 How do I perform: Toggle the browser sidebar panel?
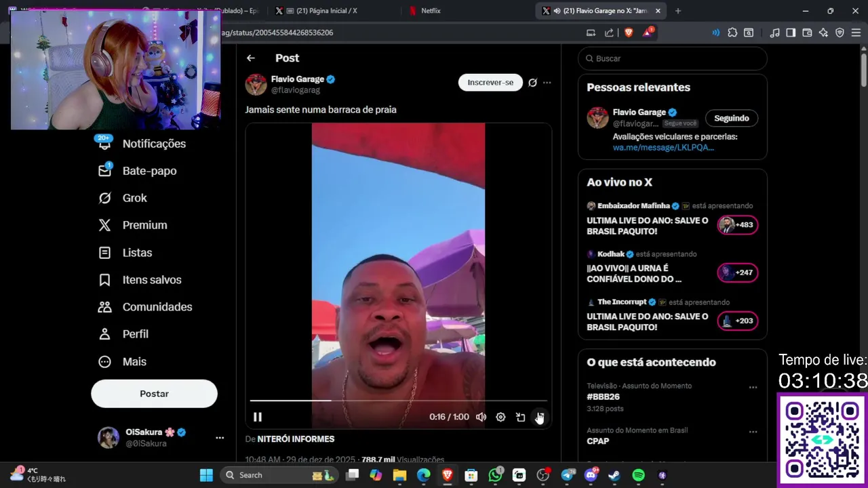(x=791, y=33)
